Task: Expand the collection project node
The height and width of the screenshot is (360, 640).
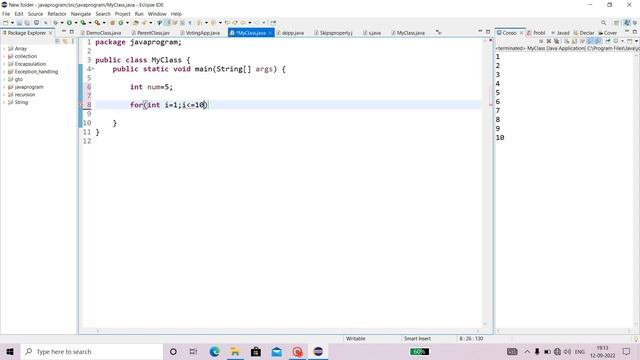Action: coord(4,56)
